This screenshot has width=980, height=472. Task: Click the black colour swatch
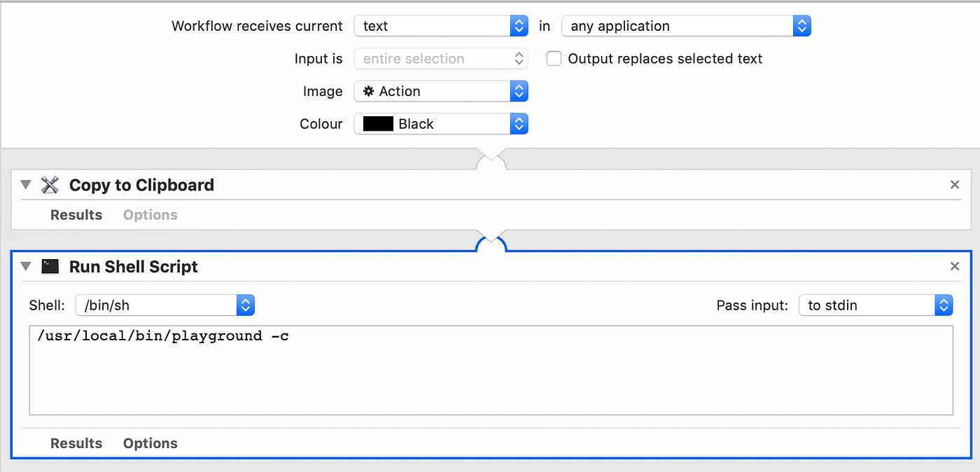click(378, 124)
